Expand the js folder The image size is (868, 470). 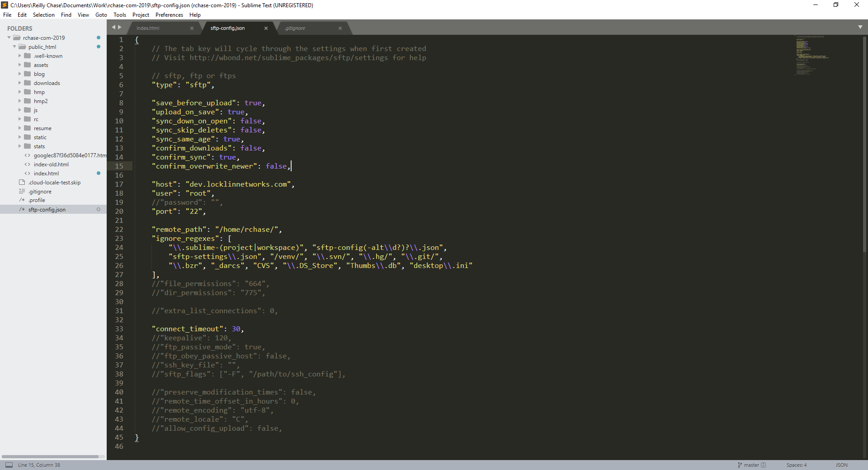click(20, 110)
